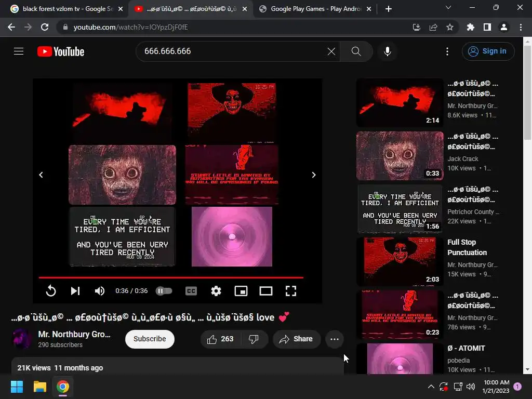Screen dimensions: 532x399
Task: Open File Explorer from taskbar
Action: coord(39,387)
